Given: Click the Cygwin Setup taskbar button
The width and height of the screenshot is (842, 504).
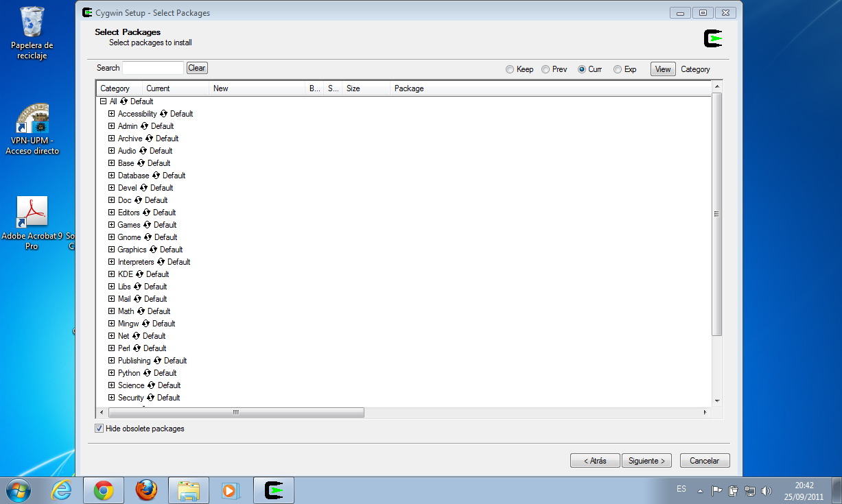Looking at the screenshot, I should (274, 490).
